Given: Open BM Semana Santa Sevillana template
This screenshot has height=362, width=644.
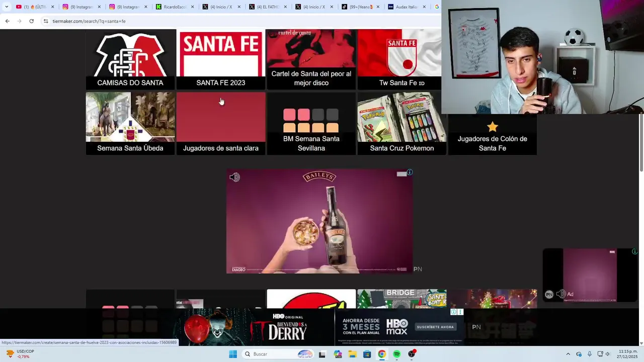Looking at the screenshot, I should [311, 123].
